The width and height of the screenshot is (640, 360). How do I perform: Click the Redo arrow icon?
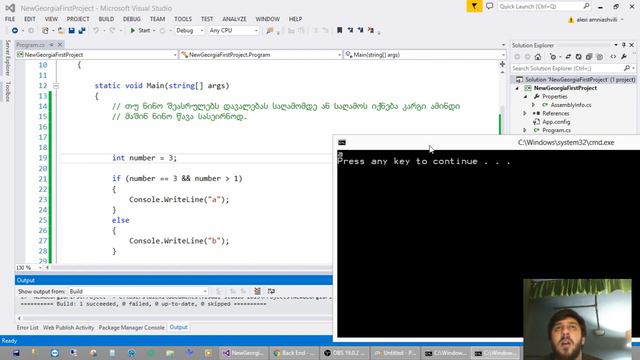click(x=112, y=31)
